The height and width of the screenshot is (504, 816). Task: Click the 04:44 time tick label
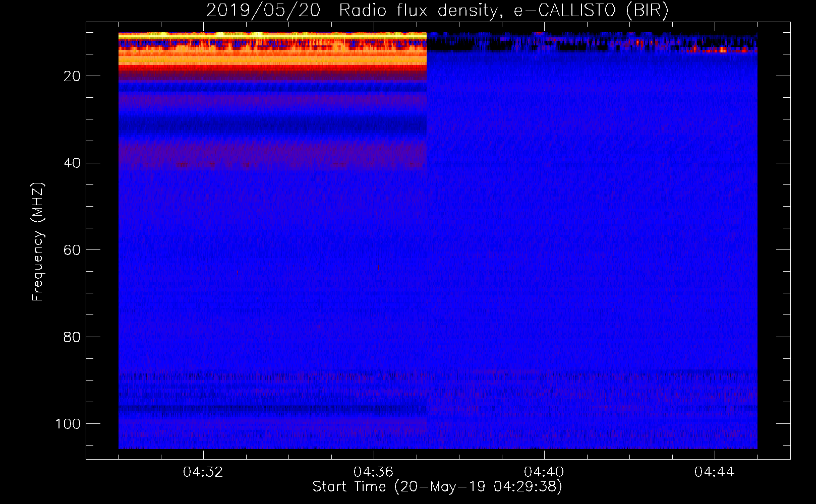[x=715, y=472]
